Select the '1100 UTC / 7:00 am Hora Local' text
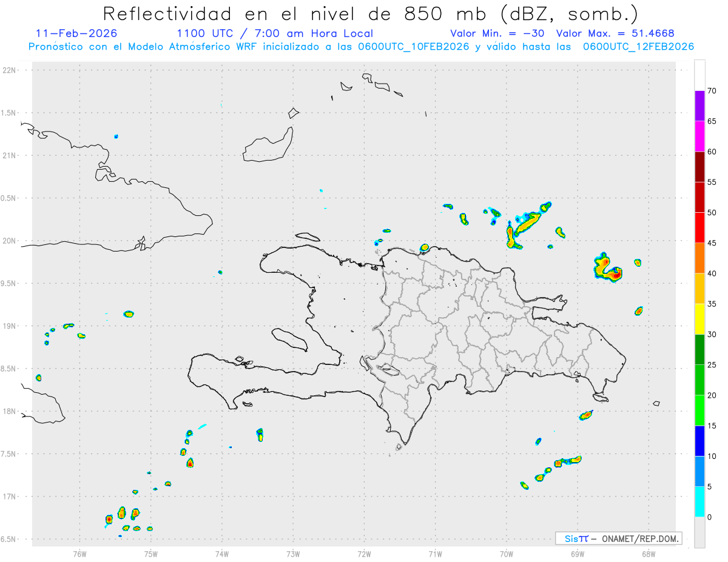Viewport: 728px width, 562px height. click(275, 33)
